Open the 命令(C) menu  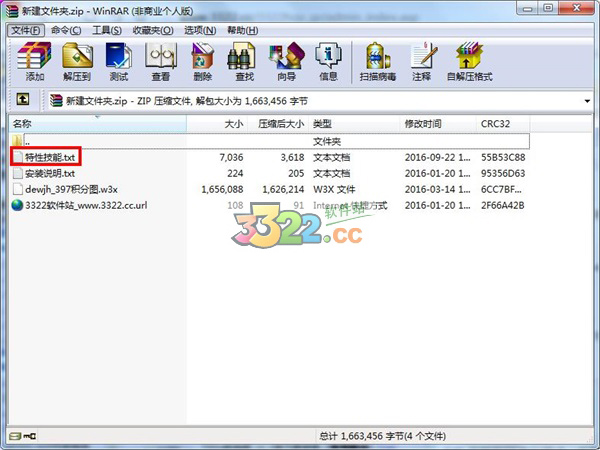coord(66,30)
